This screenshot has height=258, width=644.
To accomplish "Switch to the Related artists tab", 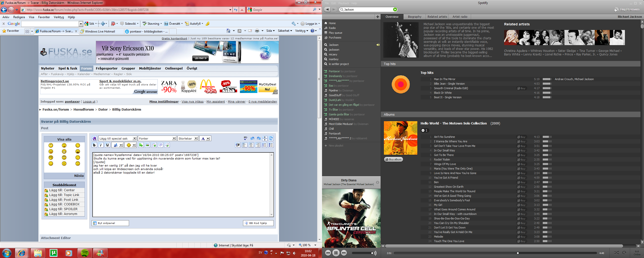I will pos(437,17).
